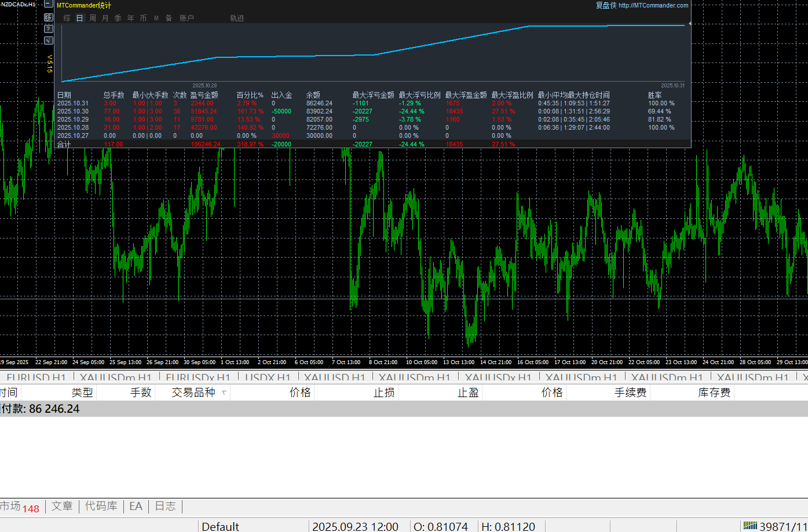Click the √ checkmark icon
Screen dimensions: 808x532
click(49, 41)
